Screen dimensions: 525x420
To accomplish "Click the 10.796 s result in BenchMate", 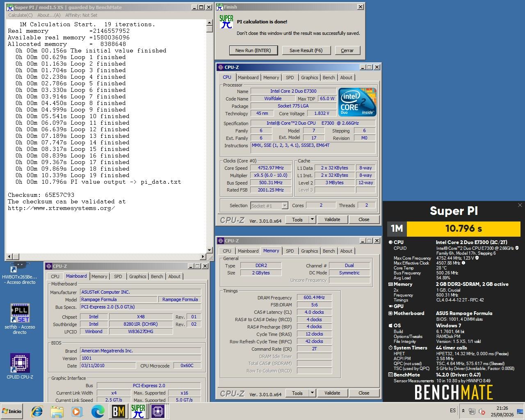I will (463, 228).
